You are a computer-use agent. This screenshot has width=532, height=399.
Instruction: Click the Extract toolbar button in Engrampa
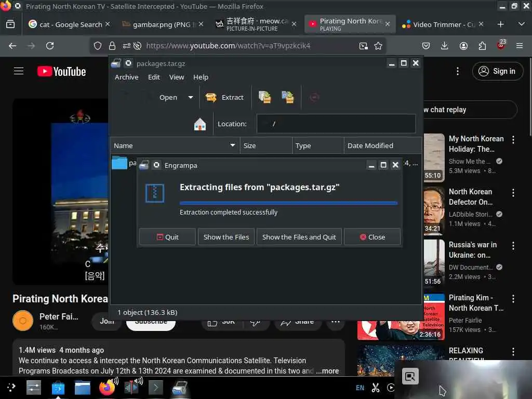[x=224, y=97]
